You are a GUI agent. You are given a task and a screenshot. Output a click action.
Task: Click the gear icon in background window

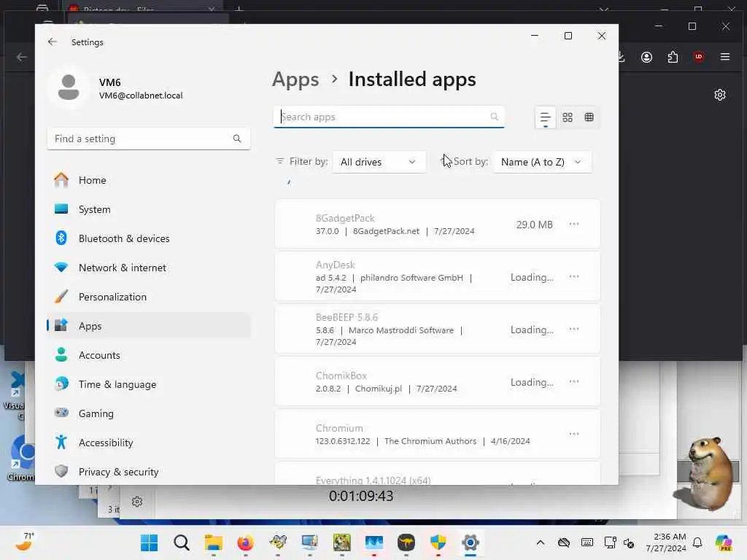click(137, 502)
